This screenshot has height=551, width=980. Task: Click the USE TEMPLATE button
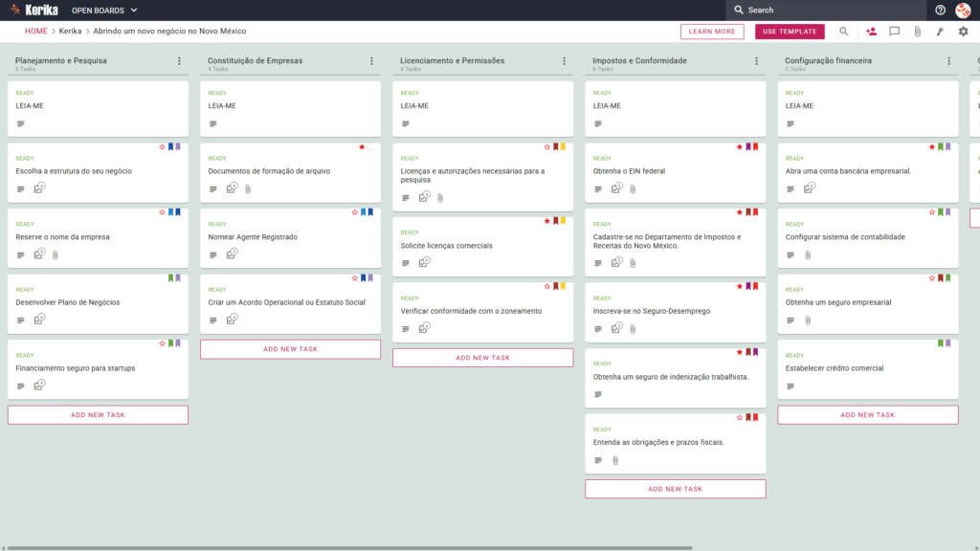coord(790,32)
